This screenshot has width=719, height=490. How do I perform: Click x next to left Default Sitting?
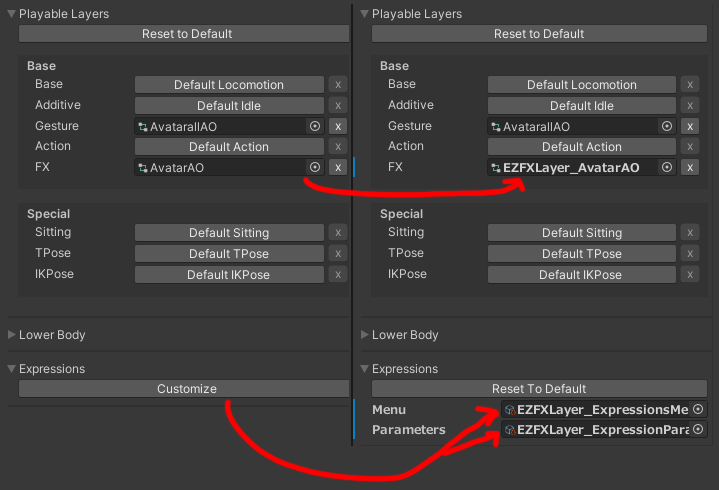pos(338,233)
